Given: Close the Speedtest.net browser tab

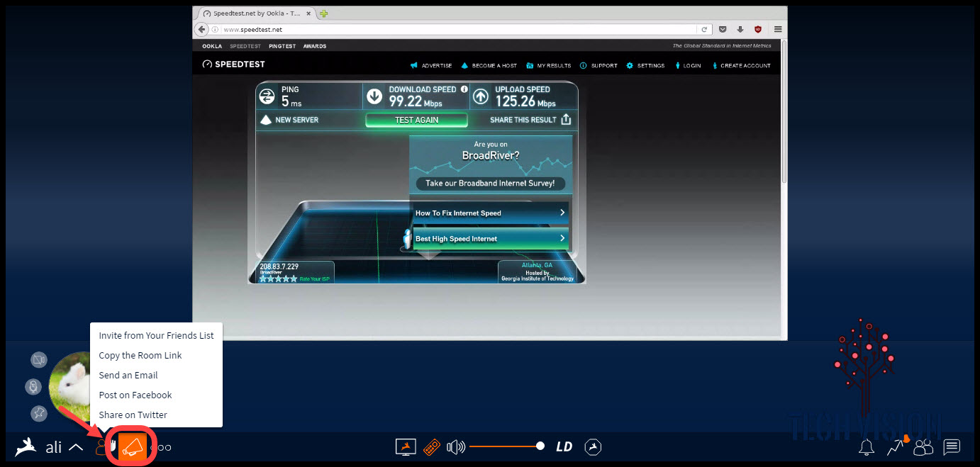Looking at the screenshot, I should pos(309,13).
